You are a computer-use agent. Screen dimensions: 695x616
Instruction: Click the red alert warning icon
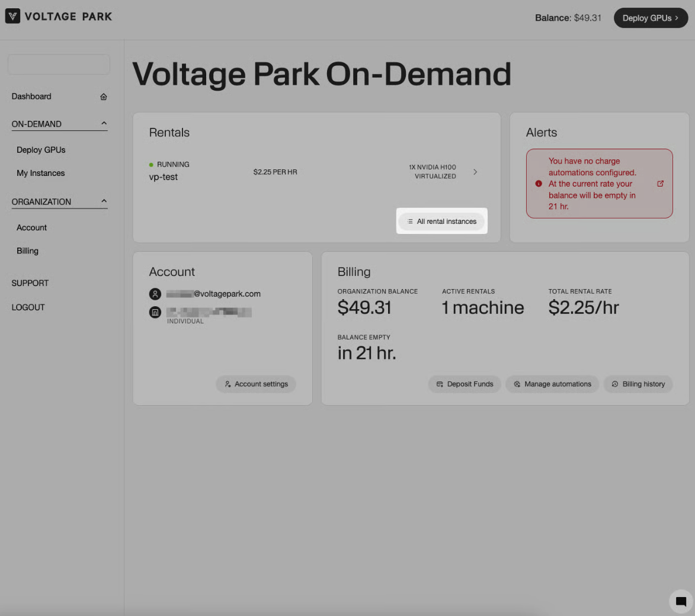tap(539, 184)
